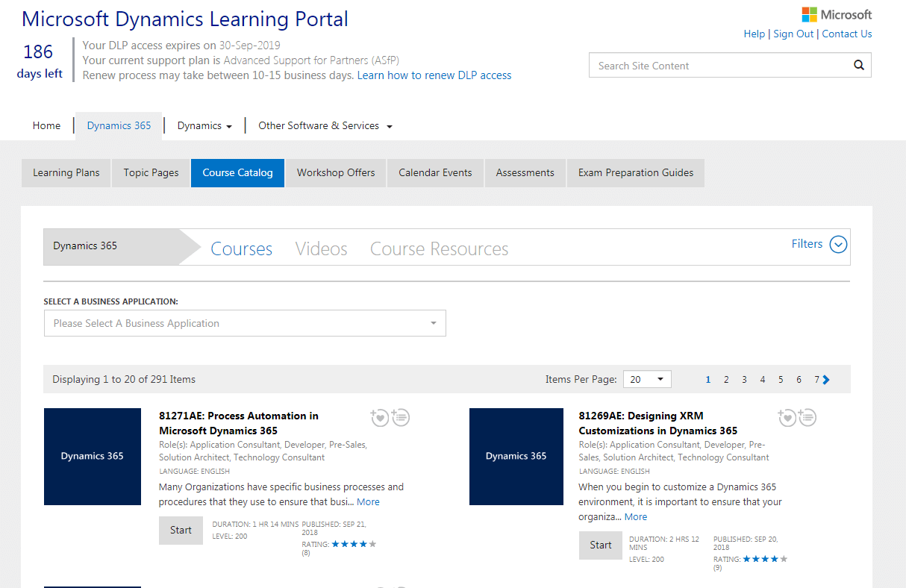This screenshot has height=588, width=906.
Task: Click Microsoft Dynamics Learning Portal title
Action: pos(185,19)
